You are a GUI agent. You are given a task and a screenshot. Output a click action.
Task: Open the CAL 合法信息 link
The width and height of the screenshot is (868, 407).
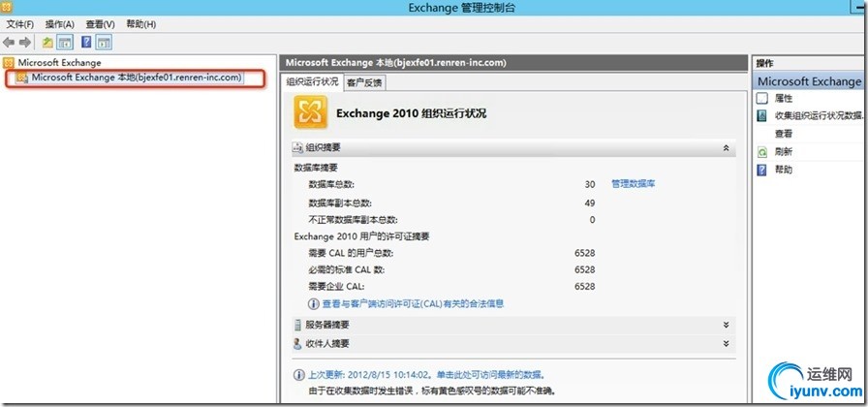tap(413, 303)
